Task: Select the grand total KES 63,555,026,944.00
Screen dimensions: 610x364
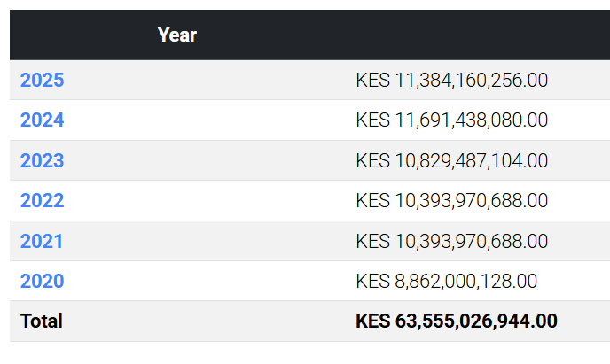Action: click(x=456, y=321)
